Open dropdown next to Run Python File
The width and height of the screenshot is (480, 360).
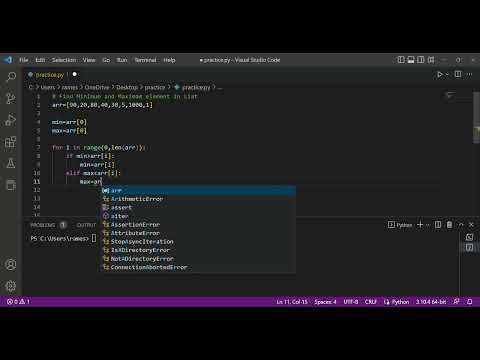(x=447, y=74)
